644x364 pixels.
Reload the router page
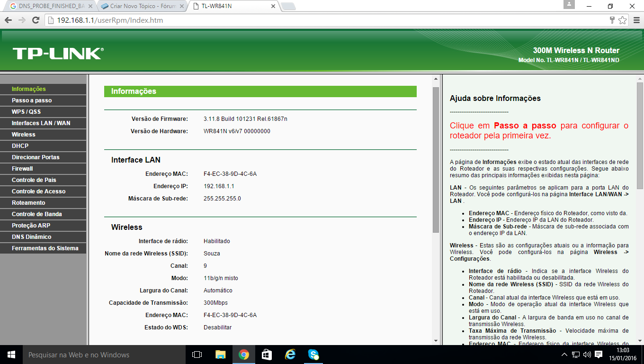[x=36, y=20]
